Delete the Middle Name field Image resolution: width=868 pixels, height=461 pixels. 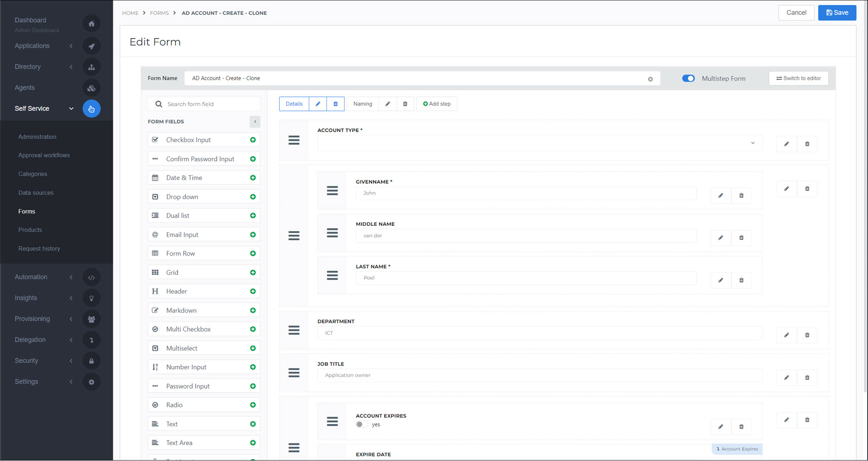pyautogui.click(x=741, y=238)
